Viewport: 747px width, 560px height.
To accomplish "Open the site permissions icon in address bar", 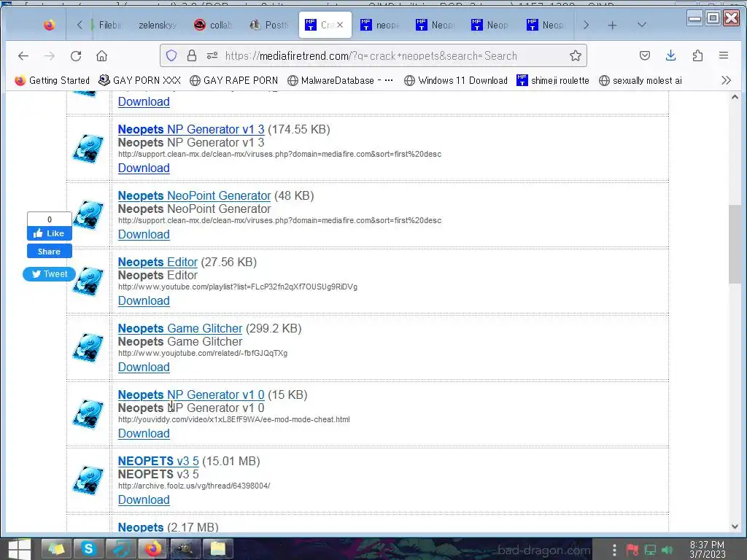I will pyautogui.click(x=212, y=55).
